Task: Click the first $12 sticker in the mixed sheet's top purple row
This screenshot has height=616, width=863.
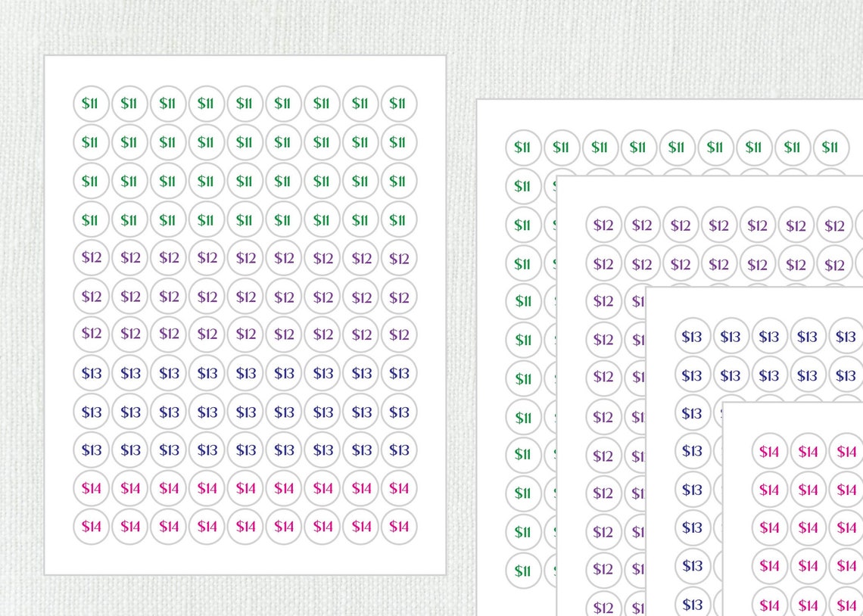Action: (92, 257)
